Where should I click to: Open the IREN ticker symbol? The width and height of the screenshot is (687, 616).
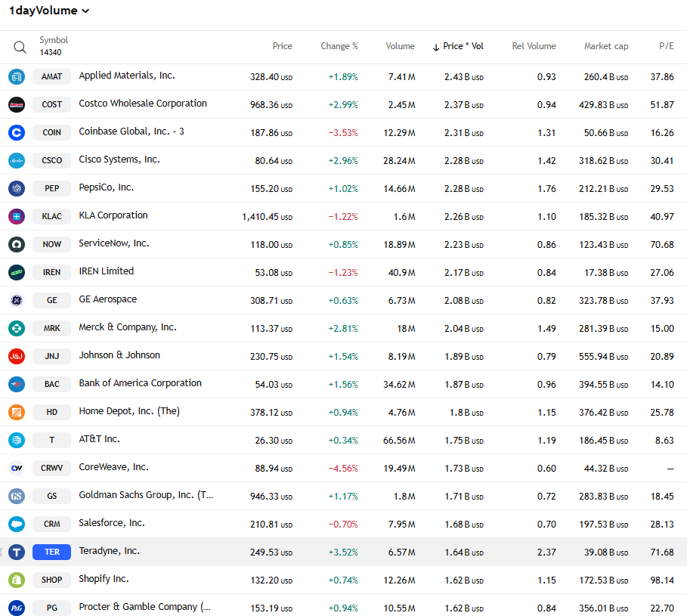51,272
